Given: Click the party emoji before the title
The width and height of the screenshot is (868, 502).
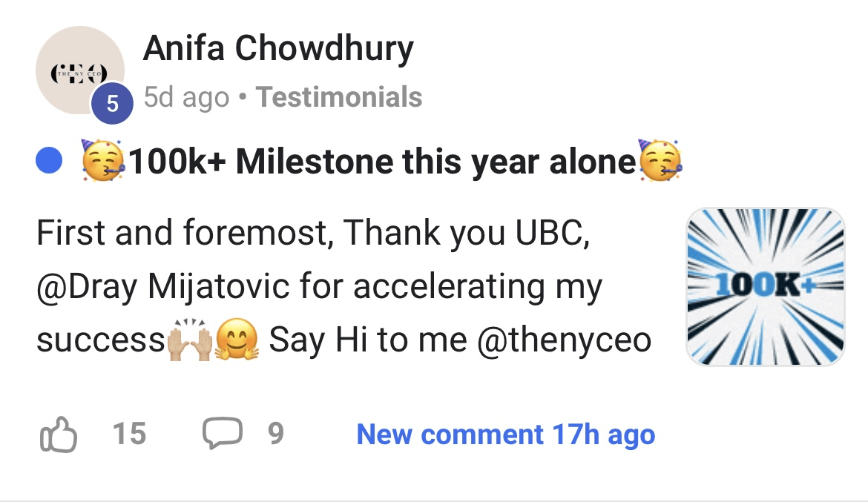Looking at the screenshot, I should click(x=103, y=161).
